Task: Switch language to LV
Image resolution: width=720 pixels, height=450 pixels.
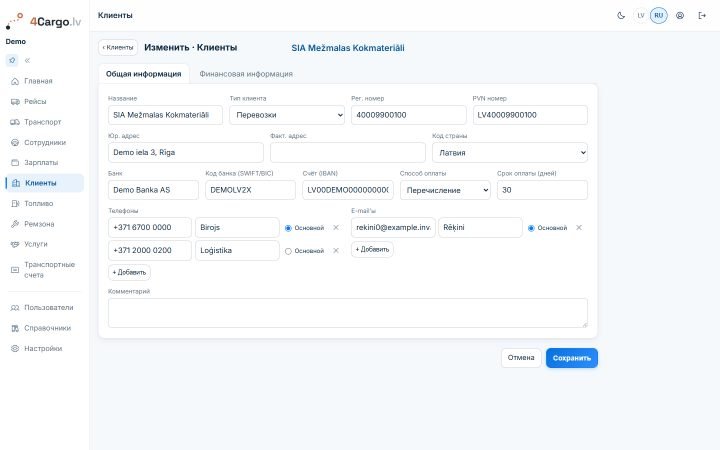Action: [641, 16]
